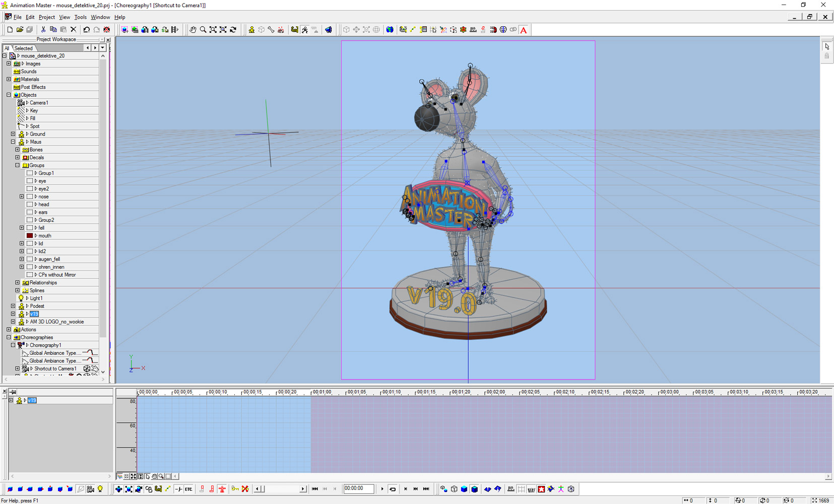Click the Open project folder icon

point(20,30)
